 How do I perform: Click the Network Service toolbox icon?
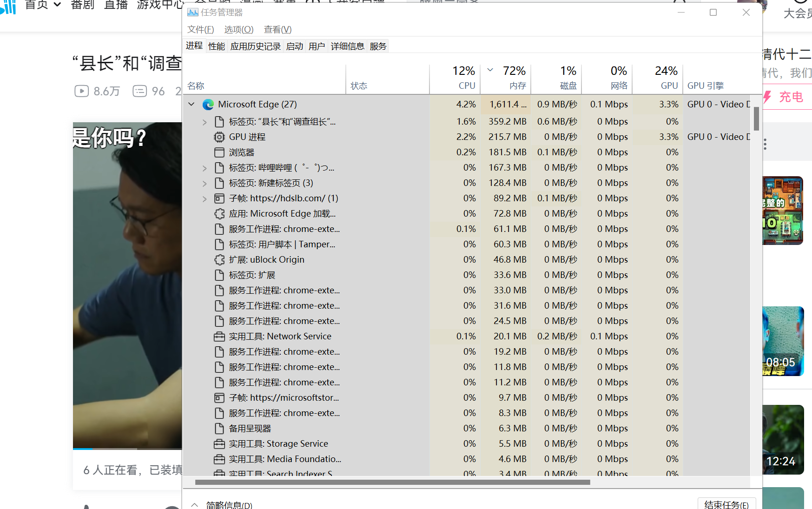pyautogui.click(x=219, y=337)
